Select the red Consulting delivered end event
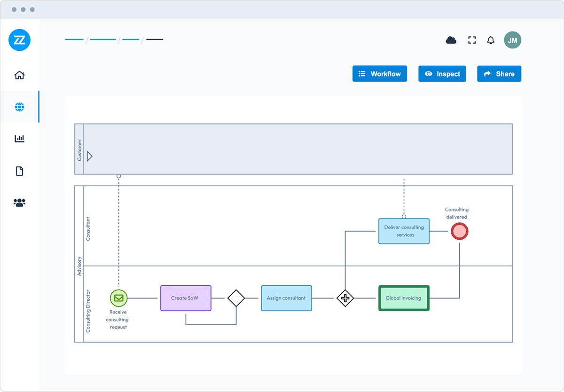The height and width of the screenshot is (392, 564). pyautogui.click(x=459, y=231)
